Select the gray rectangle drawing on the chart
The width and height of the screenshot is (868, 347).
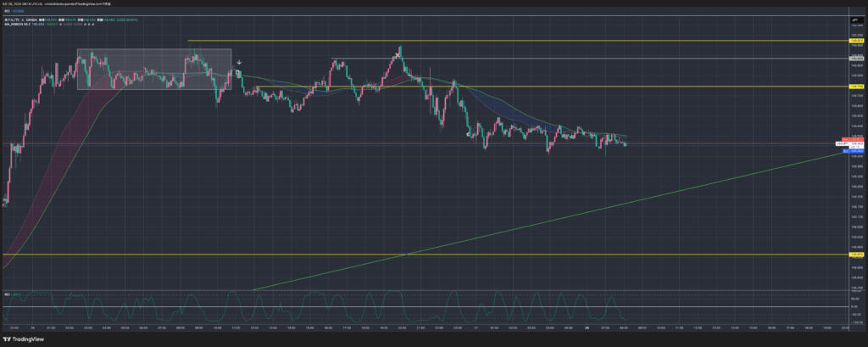pyautogui.click(x=153, y=69)
